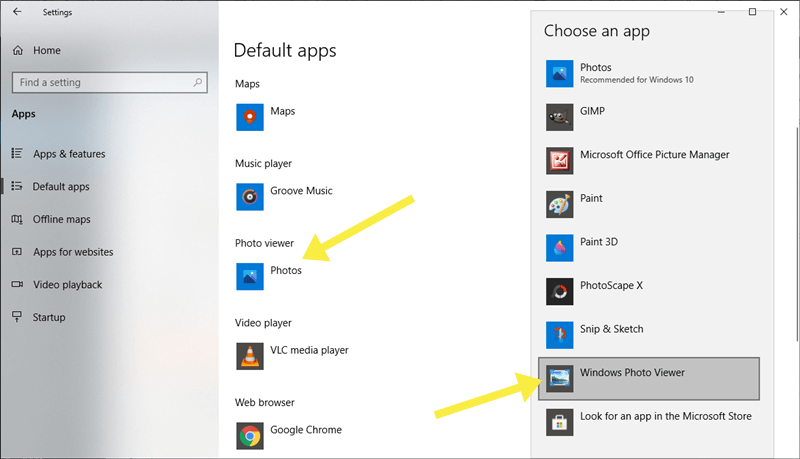The width and height of the screenshot is (800, 459).
Task: Open Video playback settings page
Action: click(x=68, y=285)
